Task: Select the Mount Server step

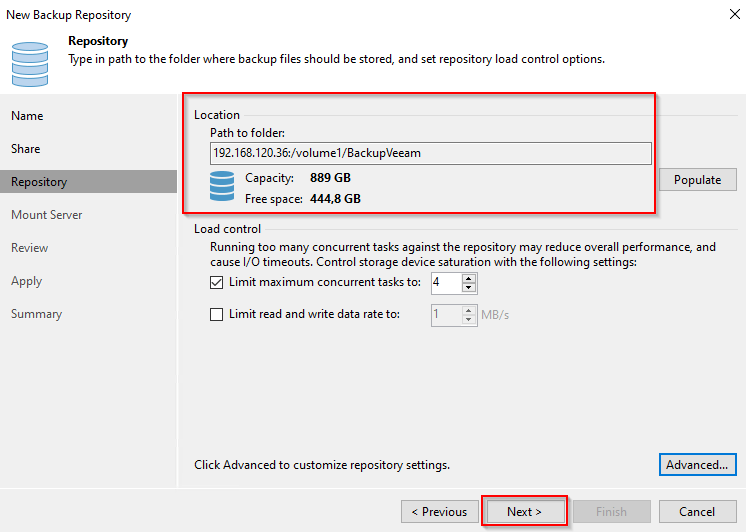Action: (46, 215)
